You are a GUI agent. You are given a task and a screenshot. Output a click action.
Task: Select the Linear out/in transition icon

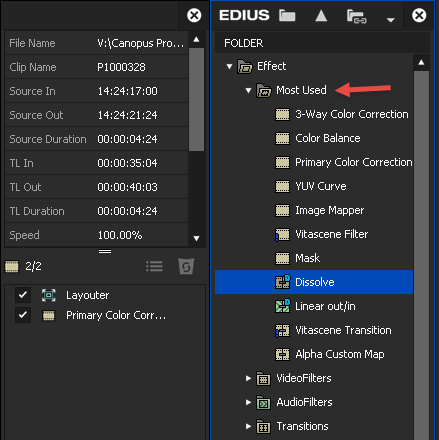[282, 306]
